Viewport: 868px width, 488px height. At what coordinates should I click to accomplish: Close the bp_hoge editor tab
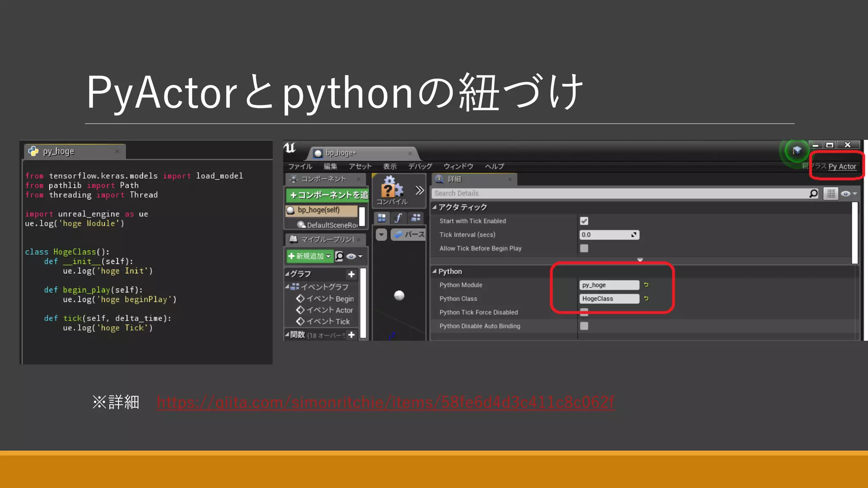(410, 153)
